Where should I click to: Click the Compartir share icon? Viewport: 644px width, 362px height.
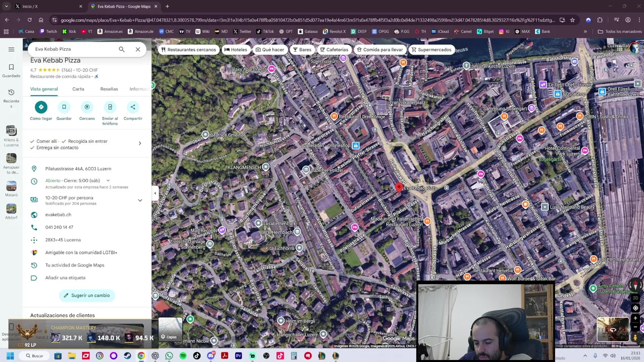point(133,107)
